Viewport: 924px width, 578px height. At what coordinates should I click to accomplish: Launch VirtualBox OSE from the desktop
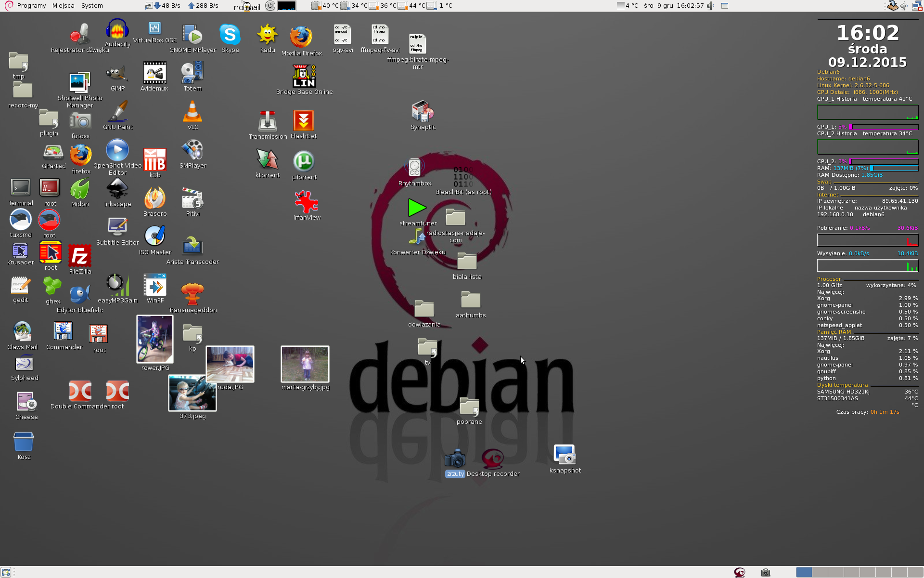[154, 27]
